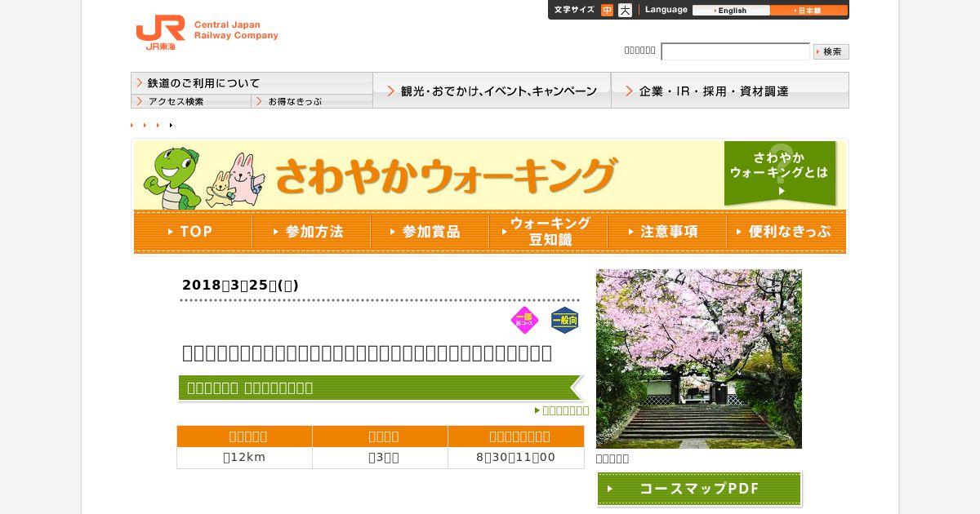Viewport: 980px width, 514px height.
Task: Switch language to 日本語
Action: tap(808, 11)
